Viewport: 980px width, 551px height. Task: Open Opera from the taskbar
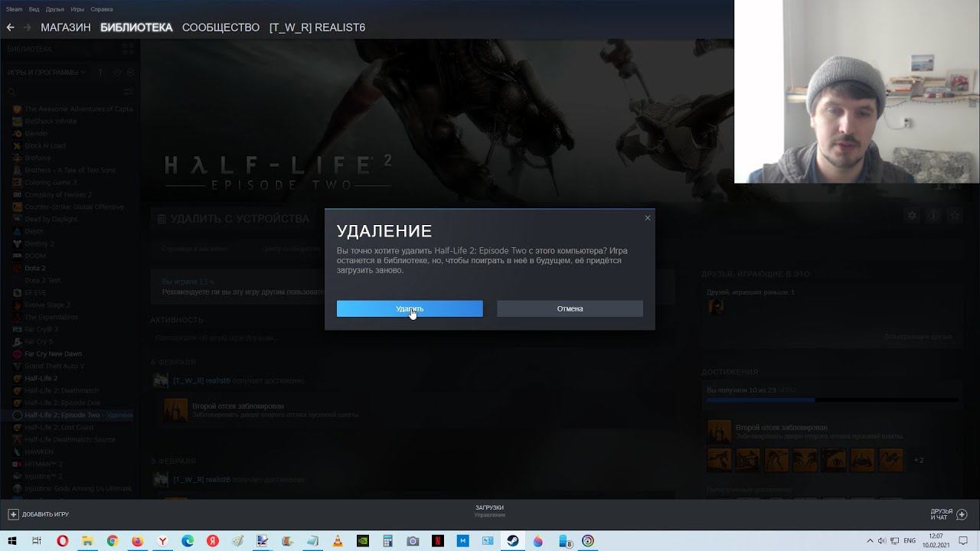pos(62,540)
